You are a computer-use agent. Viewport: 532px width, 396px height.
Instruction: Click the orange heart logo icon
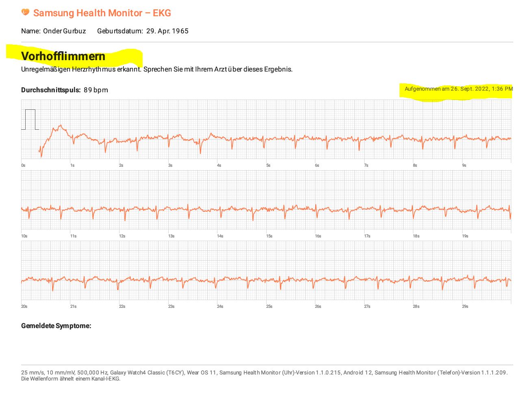[25, 12]
